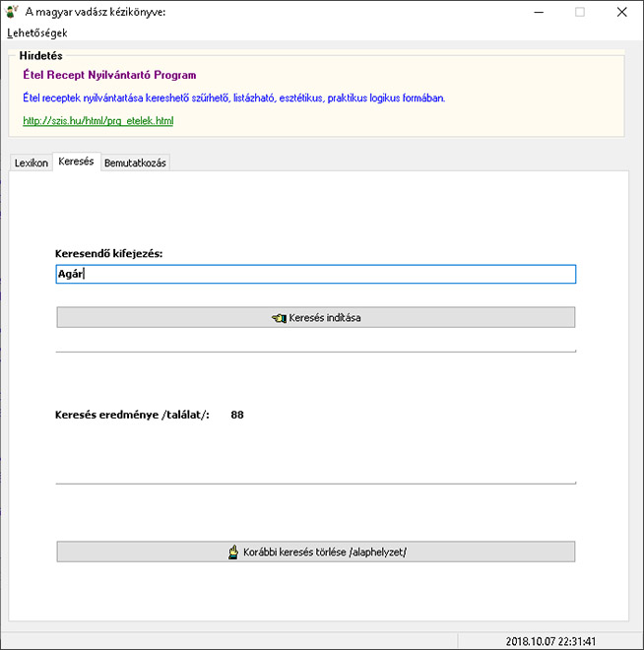The image size is (644, 650).
Task: Close the A magyar vadász kézikönyve window
Action: [621, 12]
